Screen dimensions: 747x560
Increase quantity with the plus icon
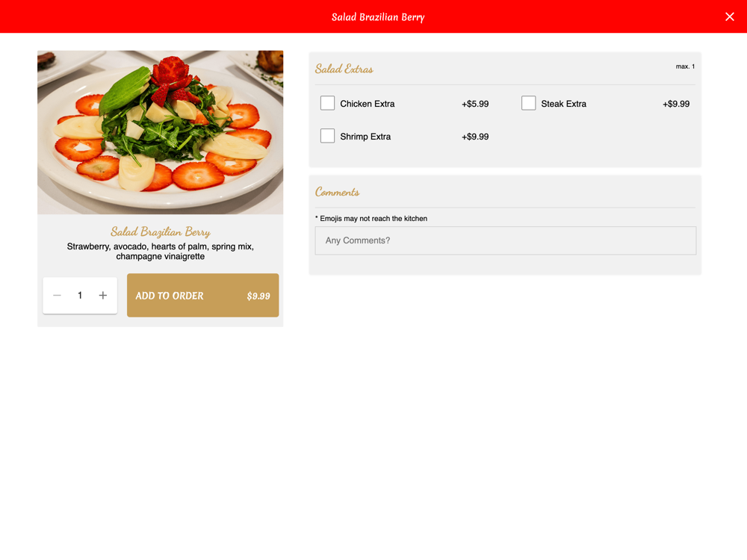pos(103,296)
